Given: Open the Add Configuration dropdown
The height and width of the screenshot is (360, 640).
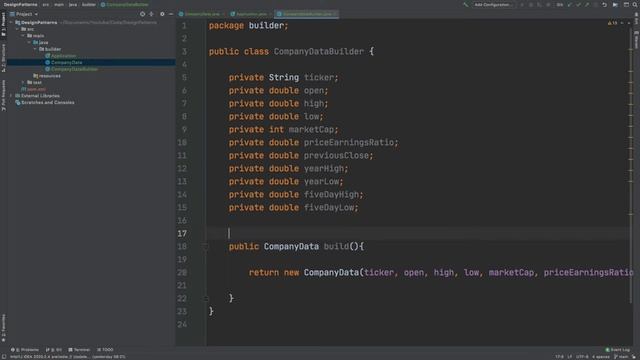Looking at the screenshot, I should 493,4.
